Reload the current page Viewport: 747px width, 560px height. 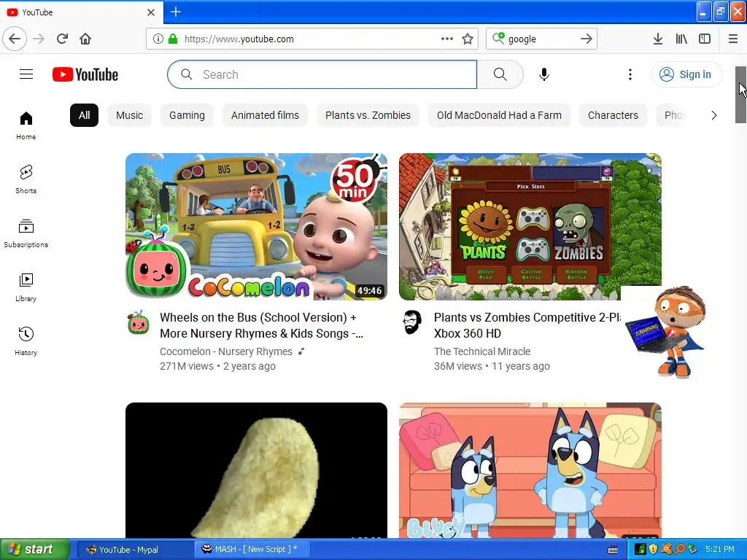click(x=63, y=39)
